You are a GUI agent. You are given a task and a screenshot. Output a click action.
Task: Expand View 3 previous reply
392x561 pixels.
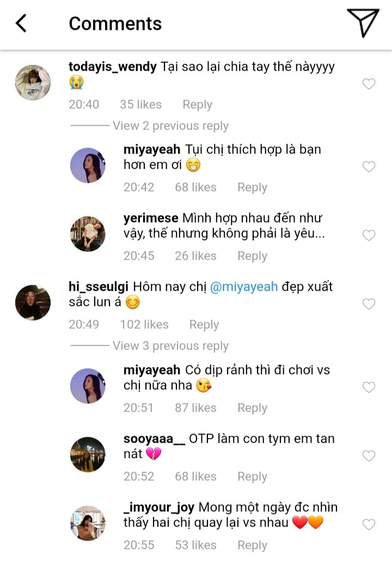point(170,346)
